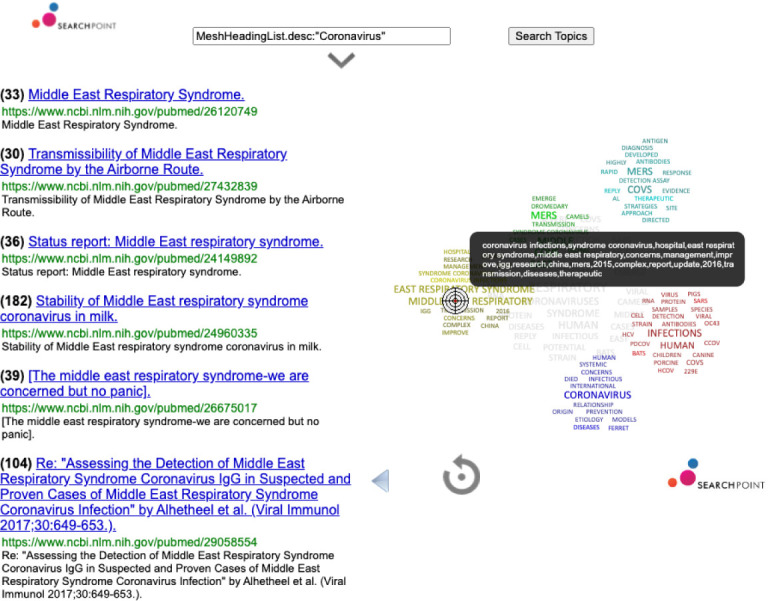Open the Middle East Respiratory Syndrome result link
Viewport: 770px width, 601px height.
[136, 94]
